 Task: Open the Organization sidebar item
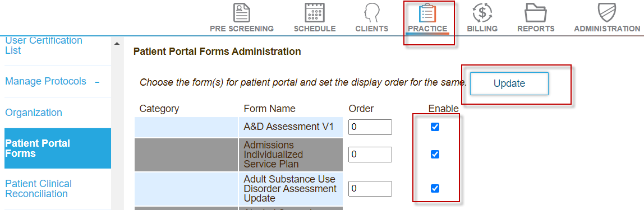point(34,113)
